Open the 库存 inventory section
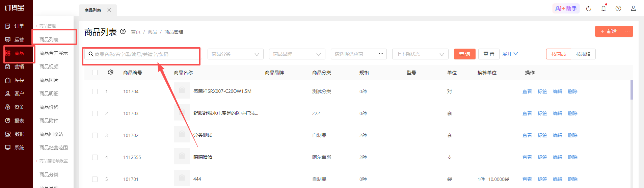The width and height of the screenshot is (644, 188). coord(15,80)
